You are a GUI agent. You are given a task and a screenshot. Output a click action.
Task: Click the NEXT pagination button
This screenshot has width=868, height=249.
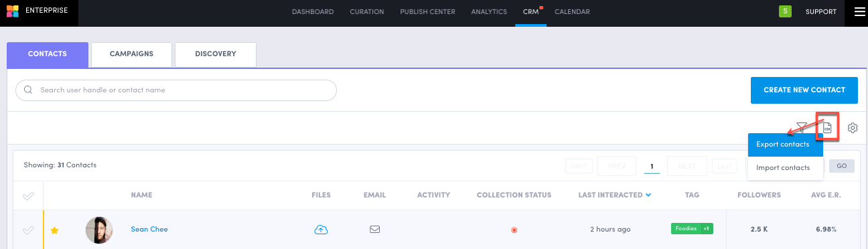687,166
